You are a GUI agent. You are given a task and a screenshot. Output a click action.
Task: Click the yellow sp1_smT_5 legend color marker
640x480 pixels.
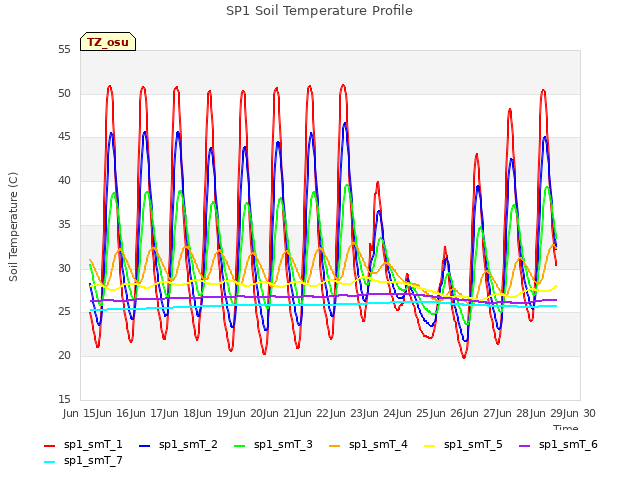430,446
